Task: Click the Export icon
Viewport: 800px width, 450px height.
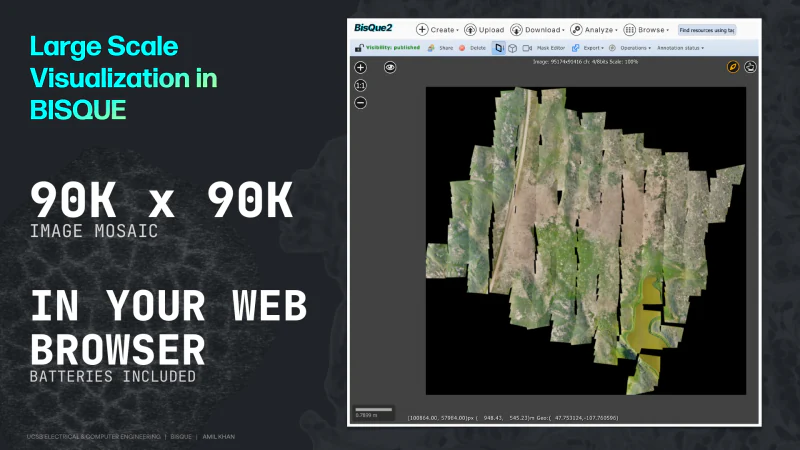Action: point(575,48)
